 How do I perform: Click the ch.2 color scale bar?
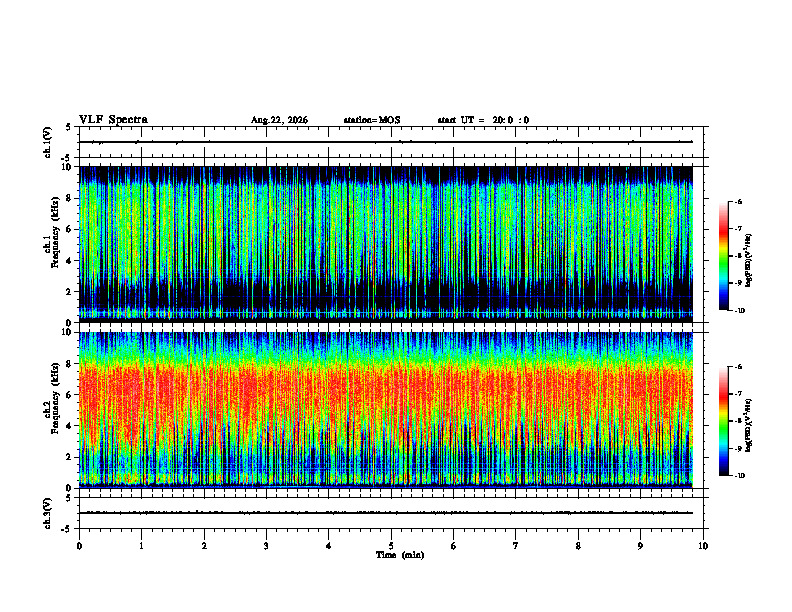723,421
